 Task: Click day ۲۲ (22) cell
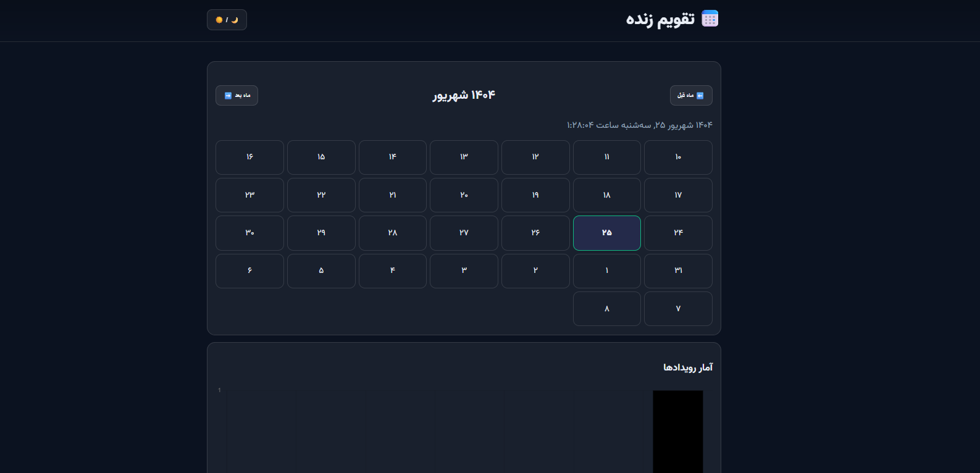pyautogui.click(x=321, y=195)
